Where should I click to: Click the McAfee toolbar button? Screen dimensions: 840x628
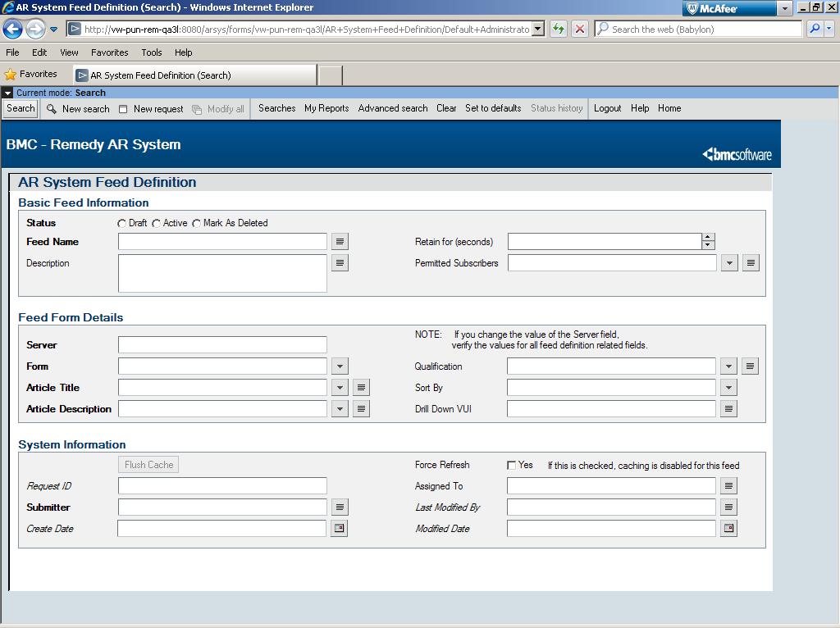pyautogui.click(x=729, y=8)
